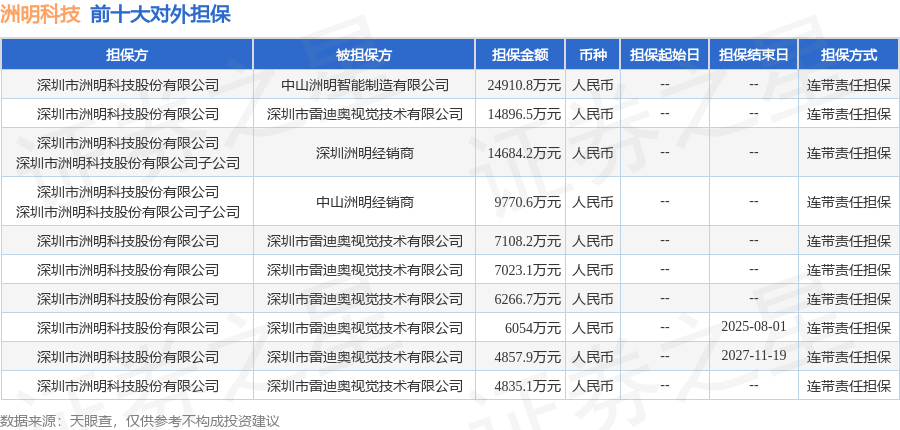The height and width of the screenshot is (430, 900).
Task: Click 深圳市雷迪奥视觉技术有限公司 in 6054万元 row
Action: (364, 328)
